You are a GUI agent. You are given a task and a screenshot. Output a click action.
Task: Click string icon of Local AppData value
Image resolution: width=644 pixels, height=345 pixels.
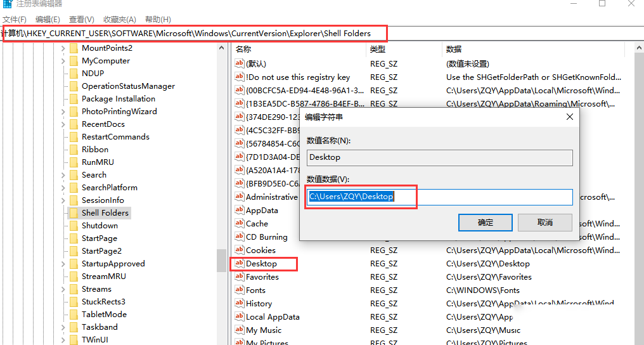tap(240, 316)
